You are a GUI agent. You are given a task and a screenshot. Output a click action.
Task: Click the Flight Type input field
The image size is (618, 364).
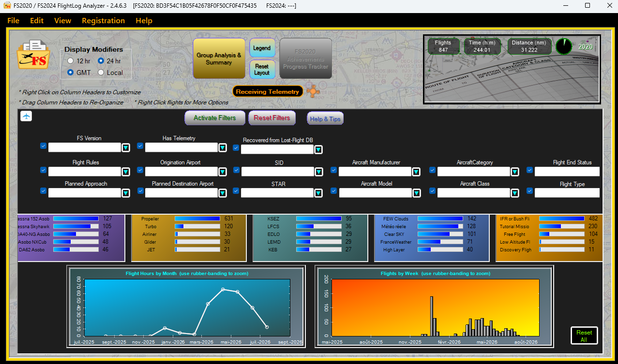tap(567, 193)
